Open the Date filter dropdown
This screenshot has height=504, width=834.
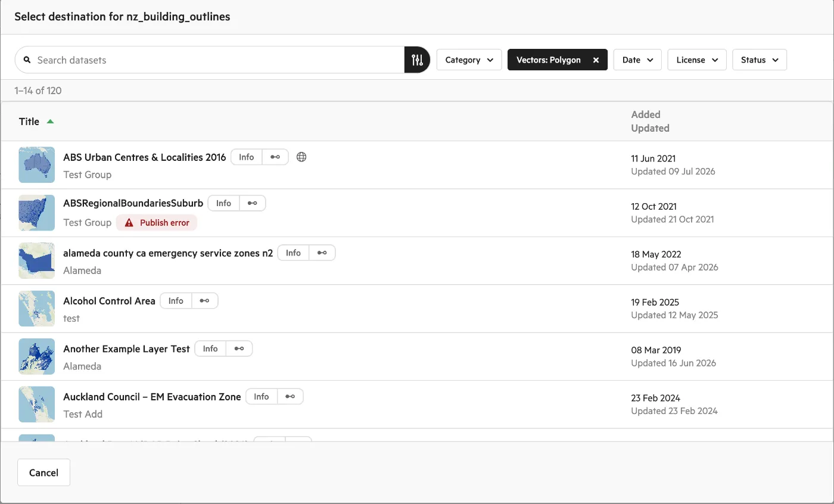[x=637, y=60]
